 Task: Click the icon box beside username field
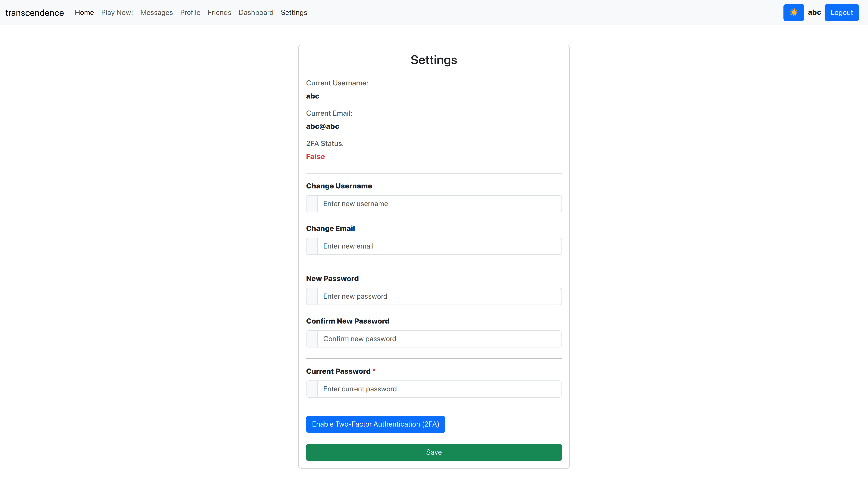tap(312, 204)
